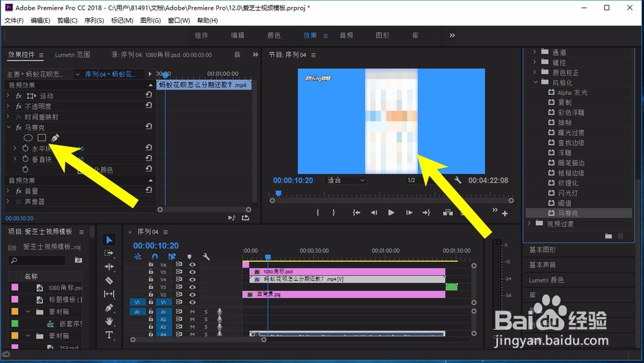Click the program monitor playhead marker
This screenshot has width=644, height=363.
tap(278, 193)
